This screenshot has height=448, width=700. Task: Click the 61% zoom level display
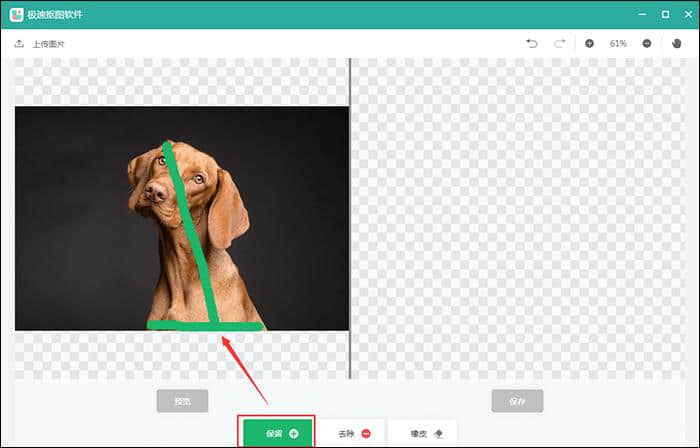click(x=618, y=43)
